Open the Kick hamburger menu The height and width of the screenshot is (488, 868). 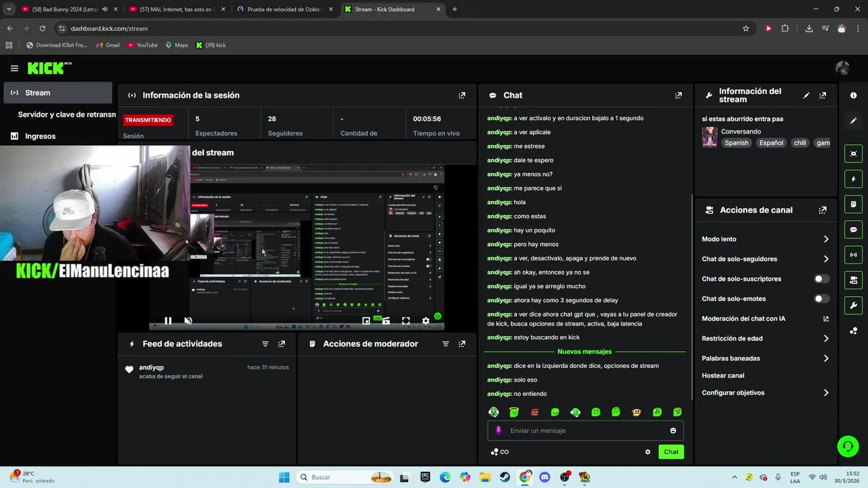tap(14, 68)
